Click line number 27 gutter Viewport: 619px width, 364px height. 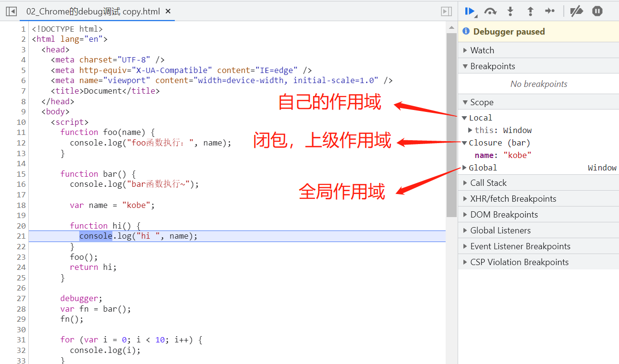click(21, 298)
